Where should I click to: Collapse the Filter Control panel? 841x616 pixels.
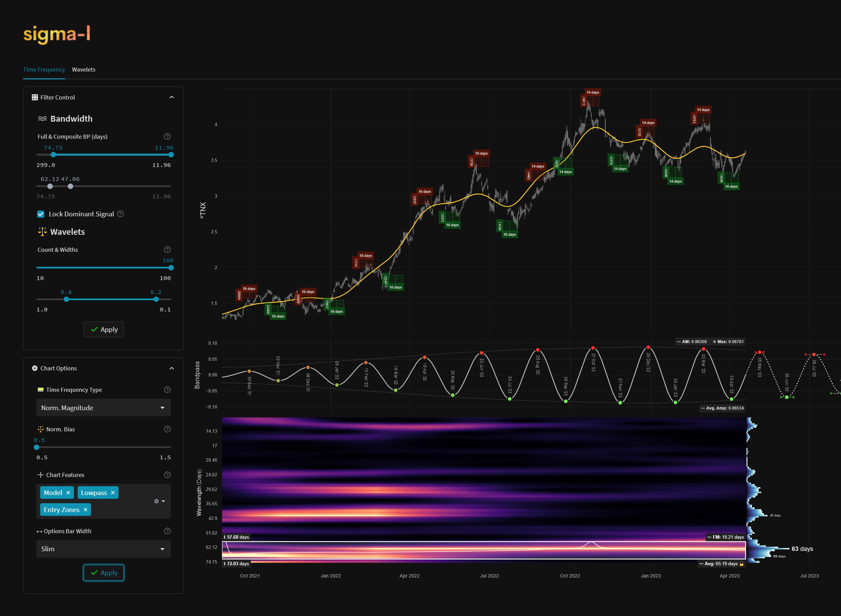click(x=171, y=97)
